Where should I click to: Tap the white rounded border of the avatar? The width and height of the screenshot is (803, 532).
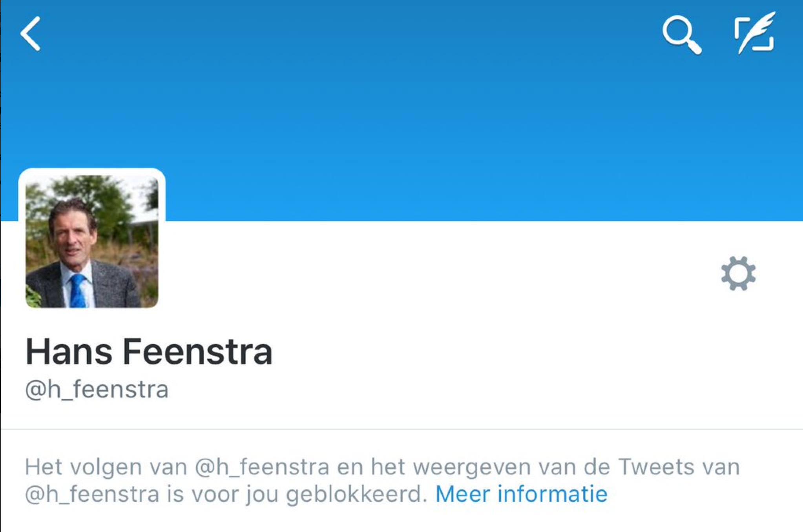[92, 172]
